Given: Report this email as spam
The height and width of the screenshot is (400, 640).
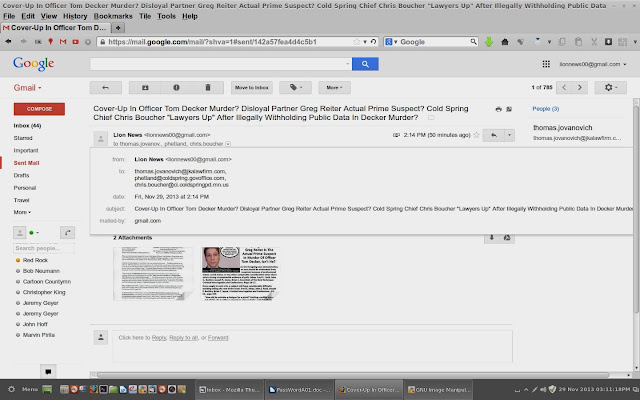Looking at the screenshot, I should [x=176, y=87].
